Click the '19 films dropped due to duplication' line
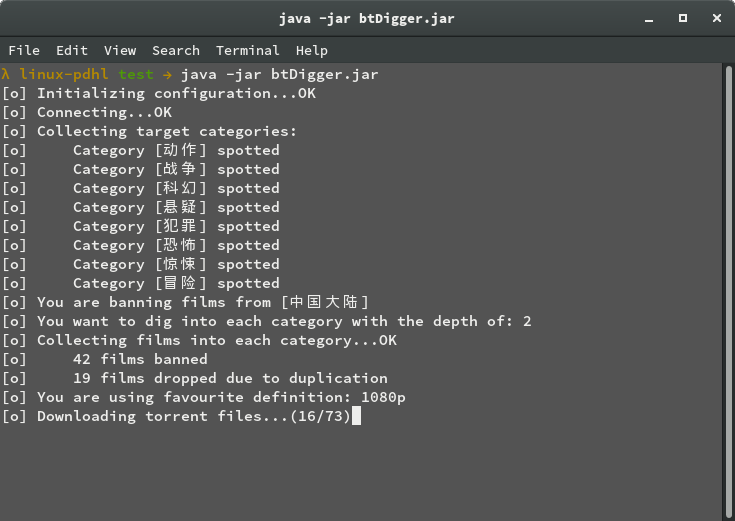Image resolution: width=735 pixels, height=521 pixels. click(x=195, y=378)
